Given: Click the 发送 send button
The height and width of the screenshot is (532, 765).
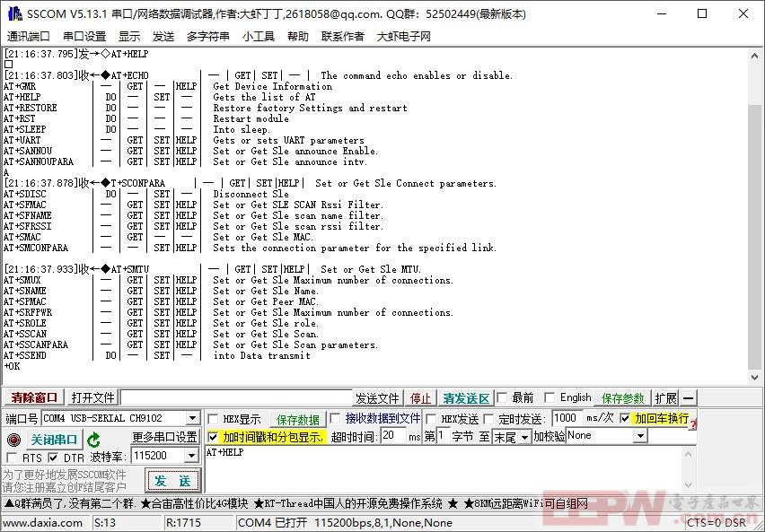Looking at the screenshot, I should coord(172,481).
